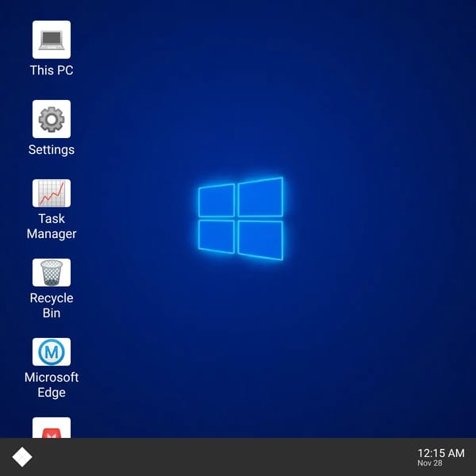The image size is (476, 476).
Task: Open the Recycle Bin trash icon
Action: point(52,273)
